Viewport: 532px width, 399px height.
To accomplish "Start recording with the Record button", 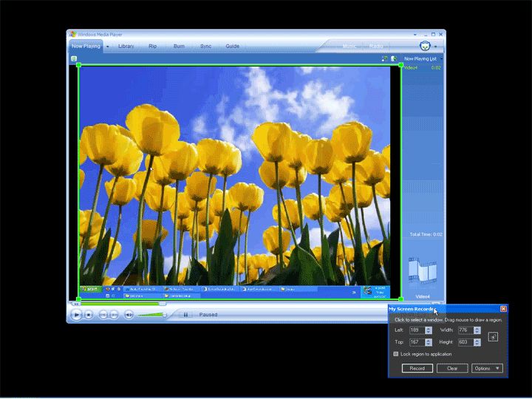I will click(x=417, y=368).
